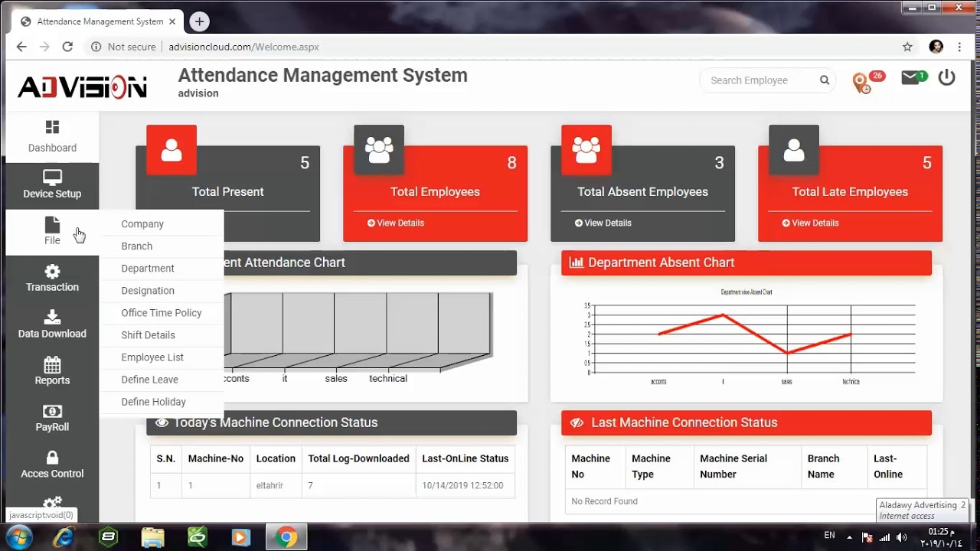The width and height of the screenshot is (980, 551).
Task: Open the Chrome profile avatar
Action: click(936, 47)
